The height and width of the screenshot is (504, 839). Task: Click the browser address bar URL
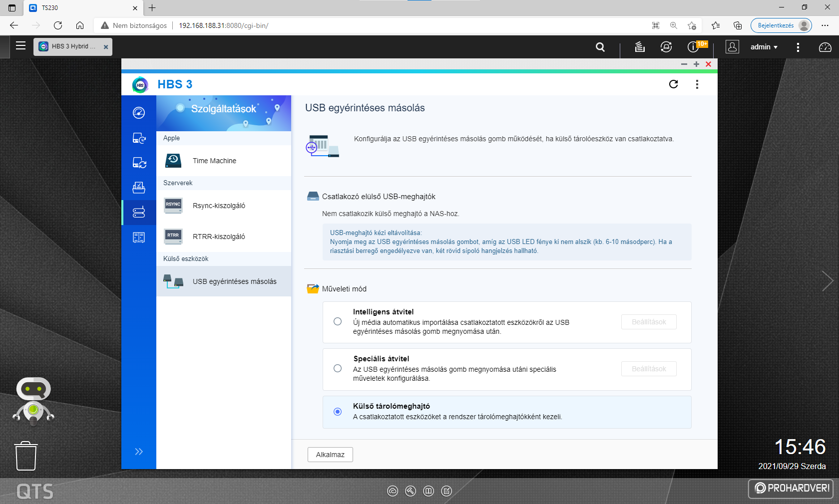tap(224, 25)
